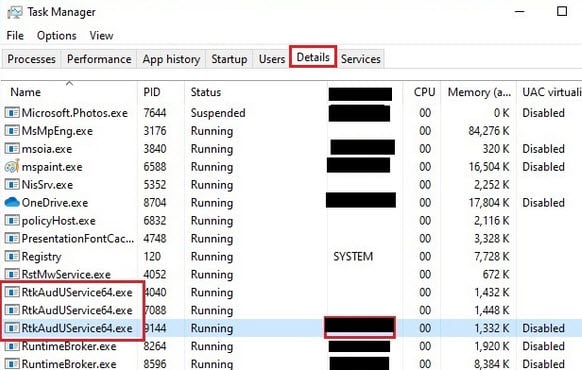Click icon of RtkAudUService64.exe with PID 9144

12,328
